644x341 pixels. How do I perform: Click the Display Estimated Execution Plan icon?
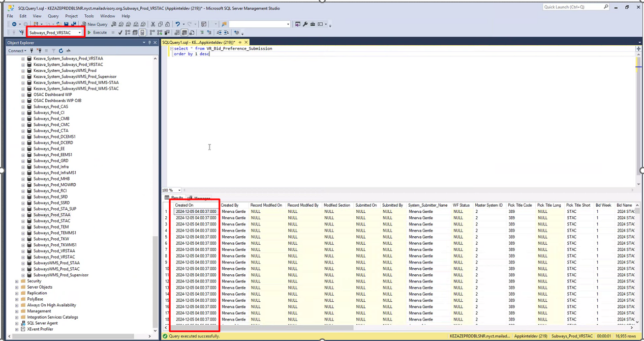[x=128, y=33]
